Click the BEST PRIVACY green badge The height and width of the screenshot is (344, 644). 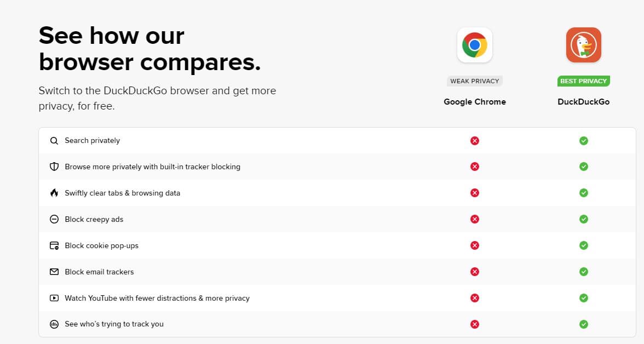pos(583,81)
